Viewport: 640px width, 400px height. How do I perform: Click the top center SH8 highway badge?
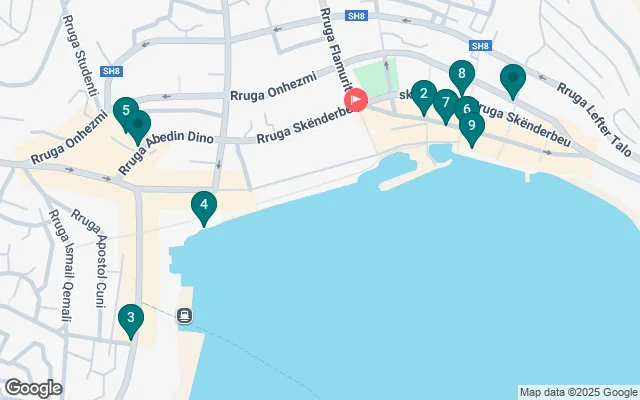click(x=356, y=16)
